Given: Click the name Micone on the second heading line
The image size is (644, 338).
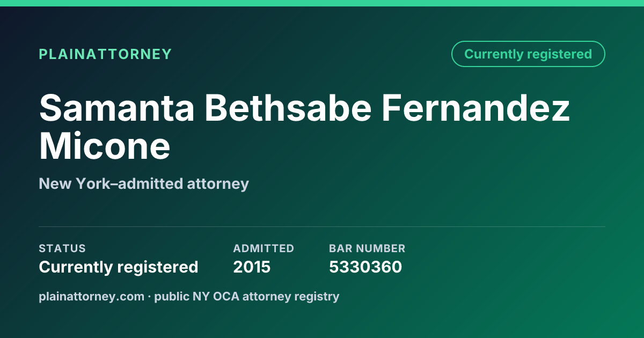Looking at the screenshot, I should click(x=105, y=146).
